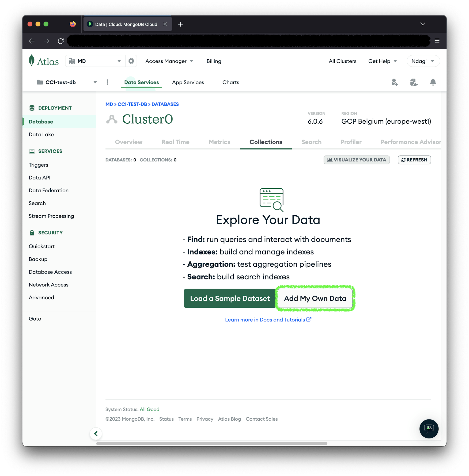Expand the CCI-test-db project dropdown
Screen dimensions: 469x476
tap(95, 82)
